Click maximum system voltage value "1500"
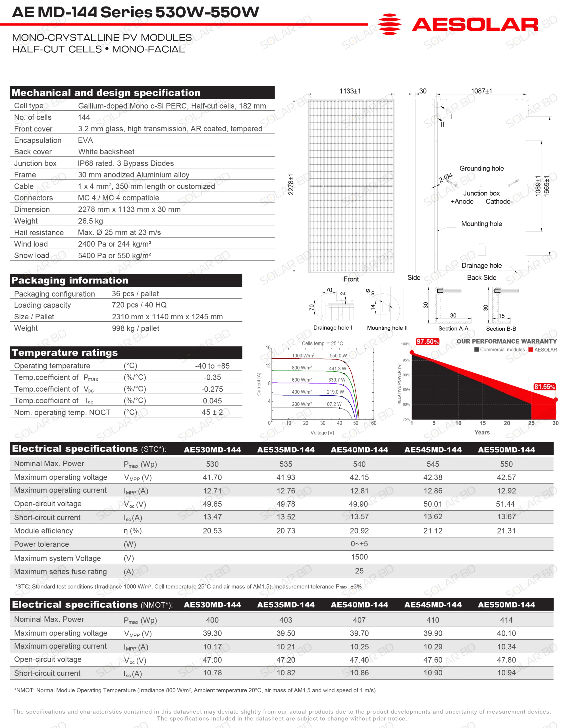Viewport: 565px width, 728px height. [x=360, y=557]
